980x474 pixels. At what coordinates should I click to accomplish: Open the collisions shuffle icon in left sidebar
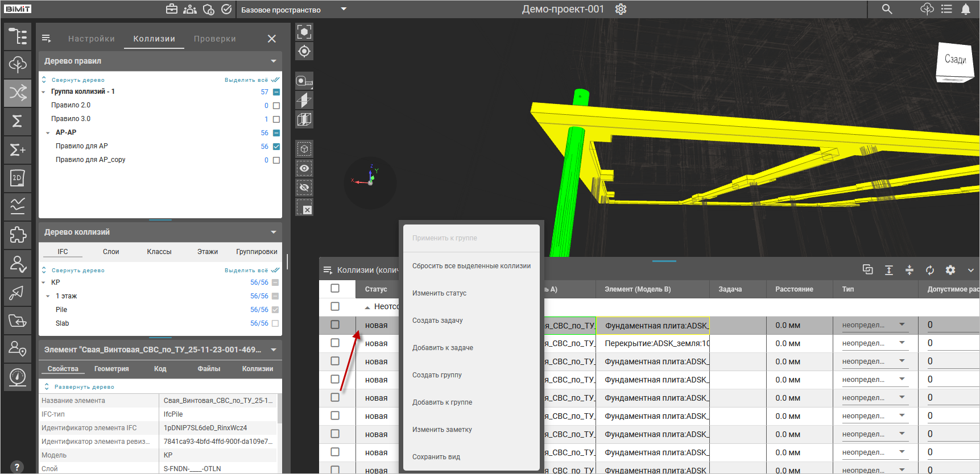point(18,93)
